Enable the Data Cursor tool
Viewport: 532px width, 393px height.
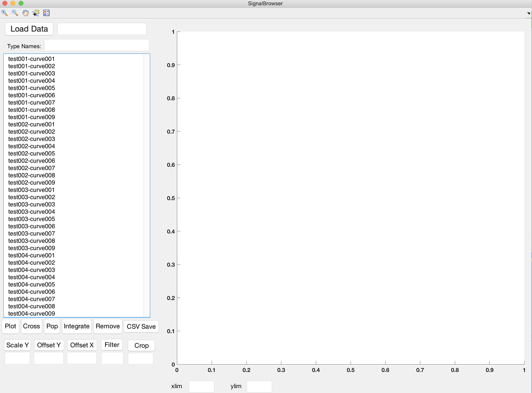click(35, 13)
